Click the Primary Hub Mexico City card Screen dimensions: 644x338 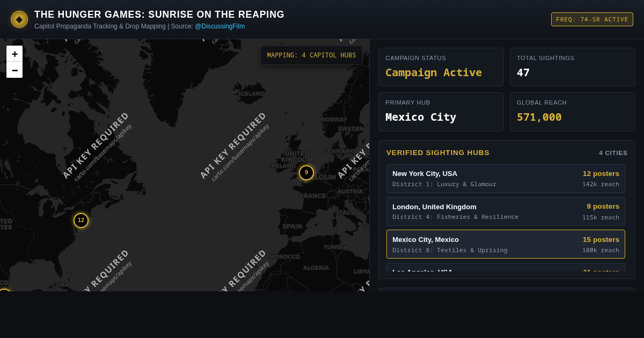[x=441, y=112]
